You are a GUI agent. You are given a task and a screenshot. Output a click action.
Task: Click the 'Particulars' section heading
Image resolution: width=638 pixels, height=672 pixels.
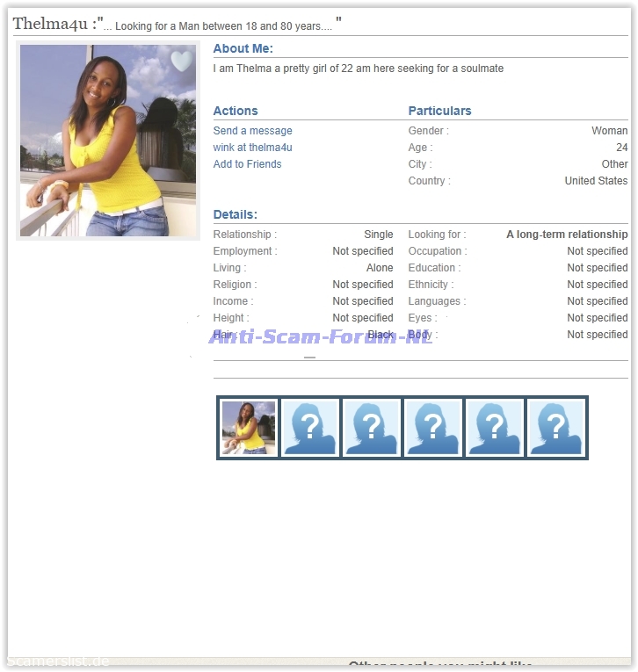coord(439,111)
